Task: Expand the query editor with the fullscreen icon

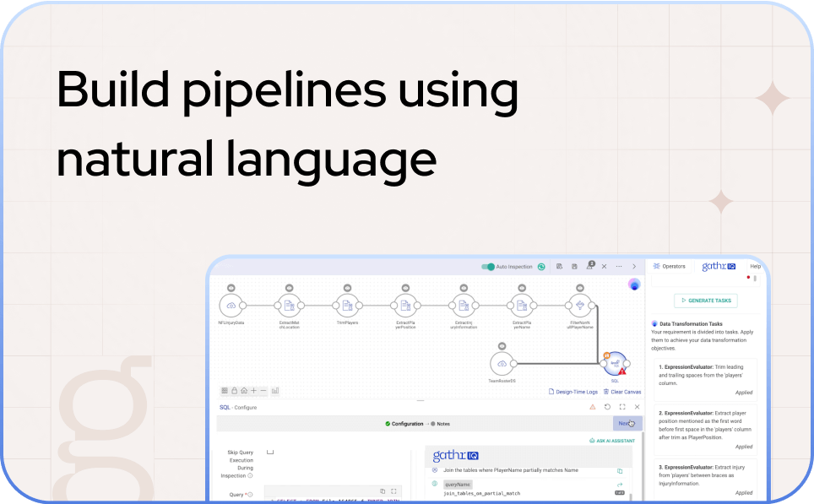Action: [393, 489]
